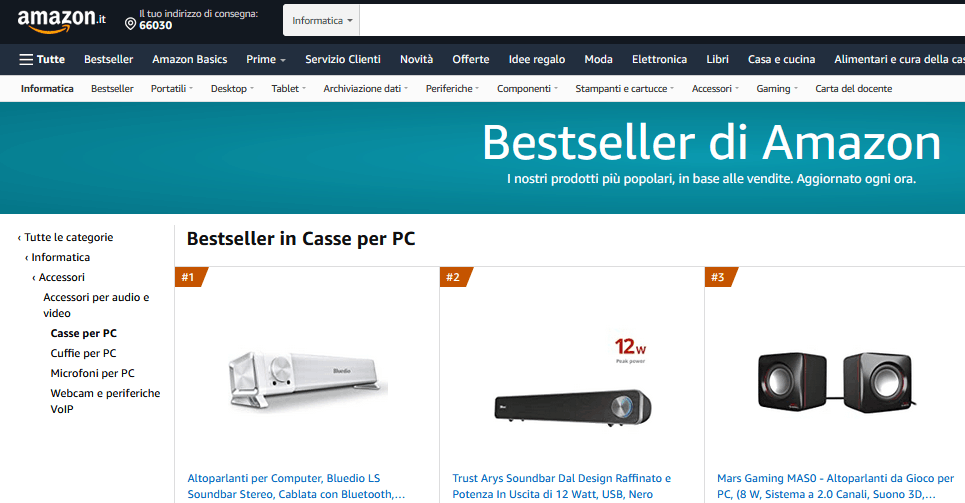Open Offerte in the navigation bar
The height and width of the screenshot is (503, 965).
[471, 59]
